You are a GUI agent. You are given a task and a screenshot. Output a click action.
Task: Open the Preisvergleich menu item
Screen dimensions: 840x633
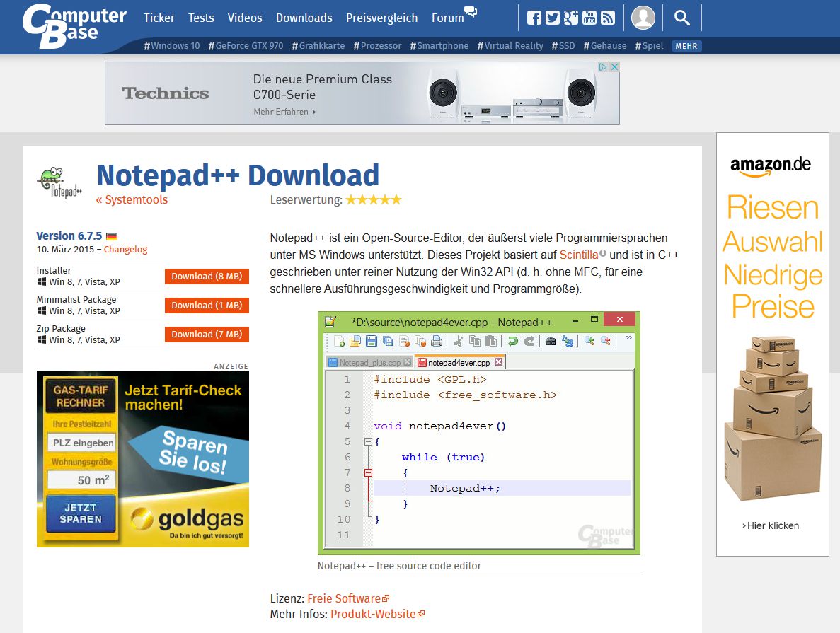(x=382, y=18)
